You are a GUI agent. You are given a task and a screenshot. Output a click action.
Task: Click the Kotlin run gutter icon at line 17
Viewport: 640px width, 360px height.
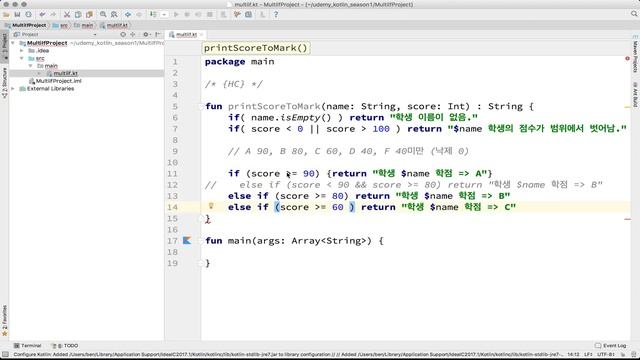pyautogui.click(x=187, y=240)
